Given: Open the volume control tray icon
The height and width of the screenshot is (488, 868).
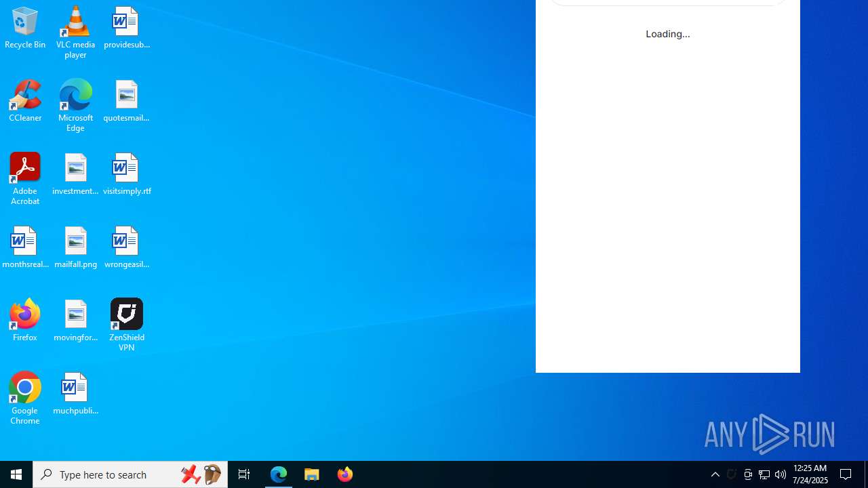Looking at the screenshot, I should (x=781, y=474).
